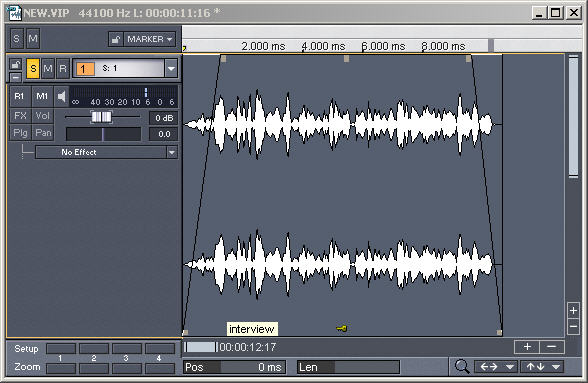Toggle Solo on track 1

[33, 69]
